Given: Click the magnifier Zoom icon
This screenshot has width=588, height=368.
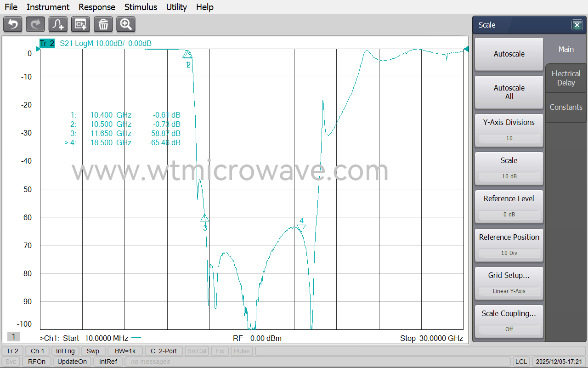Looking at the screenshot, I should tap(126, 24).
